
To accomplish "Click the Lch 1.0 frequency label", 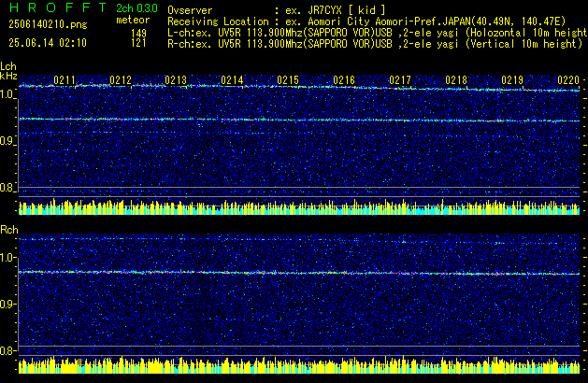I will click(7, 94).
